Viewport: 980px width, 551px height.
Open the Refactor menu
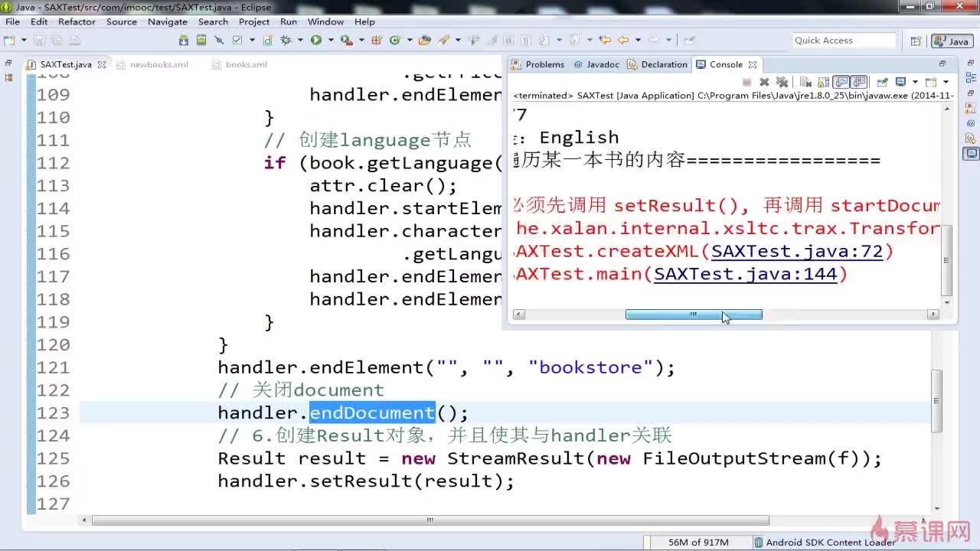pyautogui.click(x=77, y=21)
